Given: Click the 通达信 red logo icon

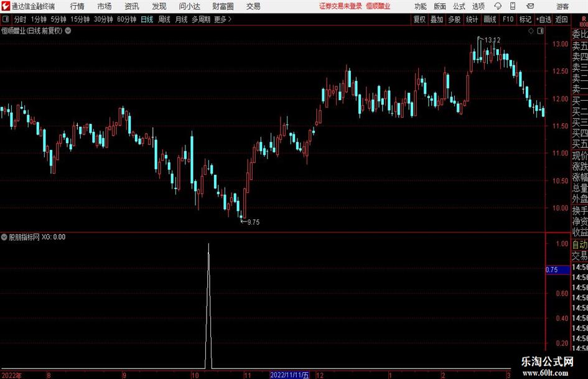Looking at the screenshot, I should 6,6.
